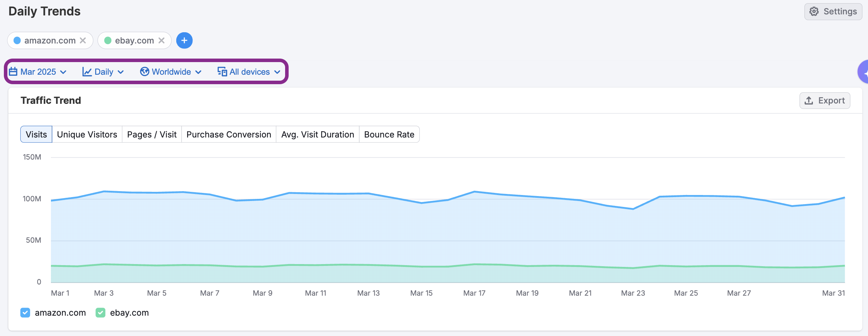This screenshot has width=868, height=336.
Task: Click the blue plus add-domain icon
Action: pyautogui.click(x=184, y=41)
